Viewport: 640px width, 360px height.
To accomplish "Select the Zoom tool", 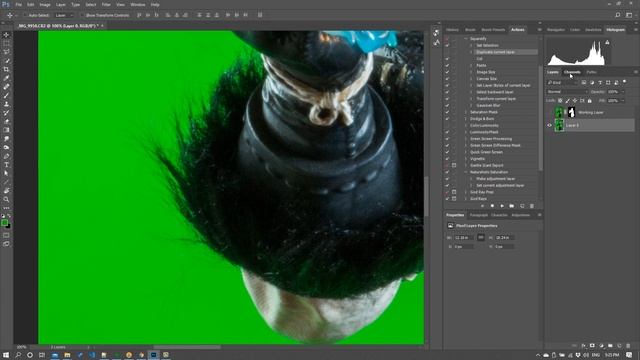I will (6, 199).
